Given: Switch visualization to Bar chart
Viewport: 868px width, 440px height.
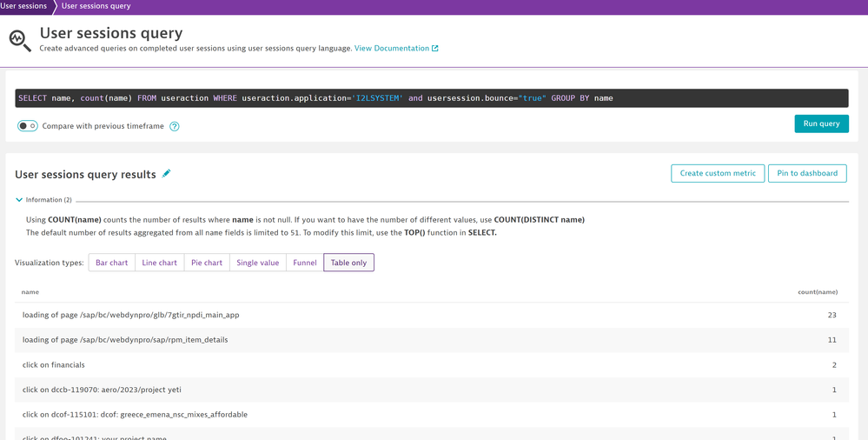Looking at the screenshot, I should (x=112, y=263).
